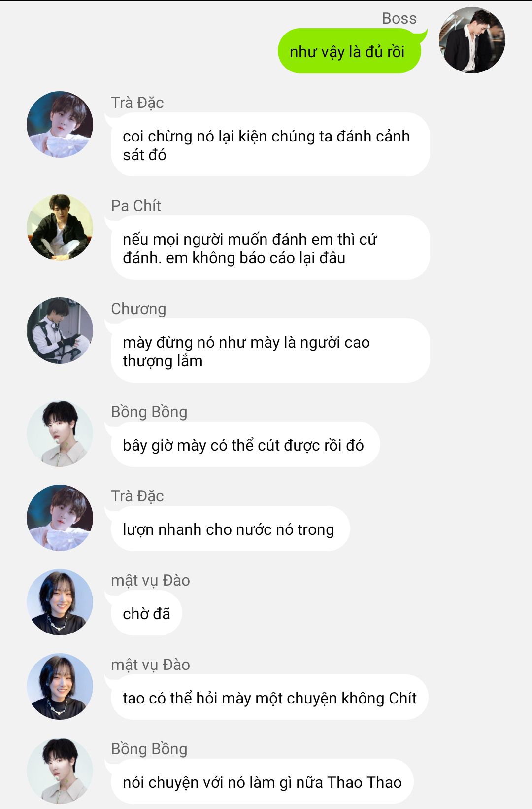Screen dimensions: 532x809
Task: Select the 'lượn nhanh cho nước nó trong' message
Action: coord(228,528)
